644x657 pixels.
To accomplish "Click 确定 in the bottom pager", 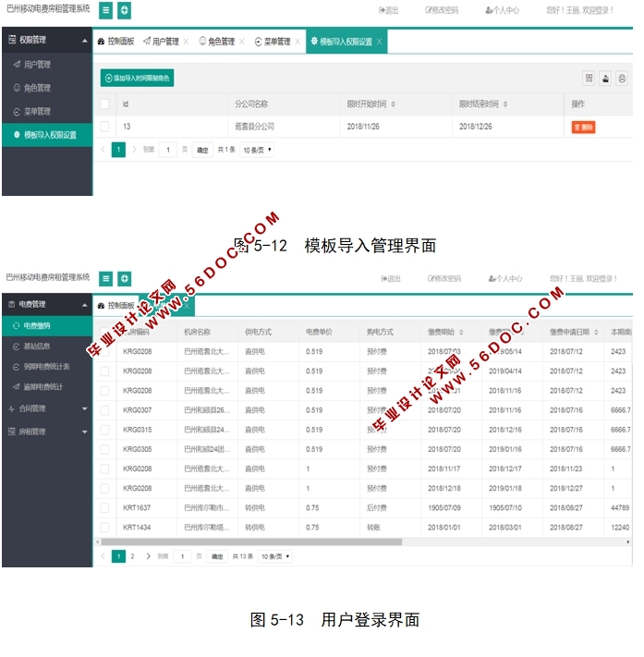I will click(x=217, y=557).
